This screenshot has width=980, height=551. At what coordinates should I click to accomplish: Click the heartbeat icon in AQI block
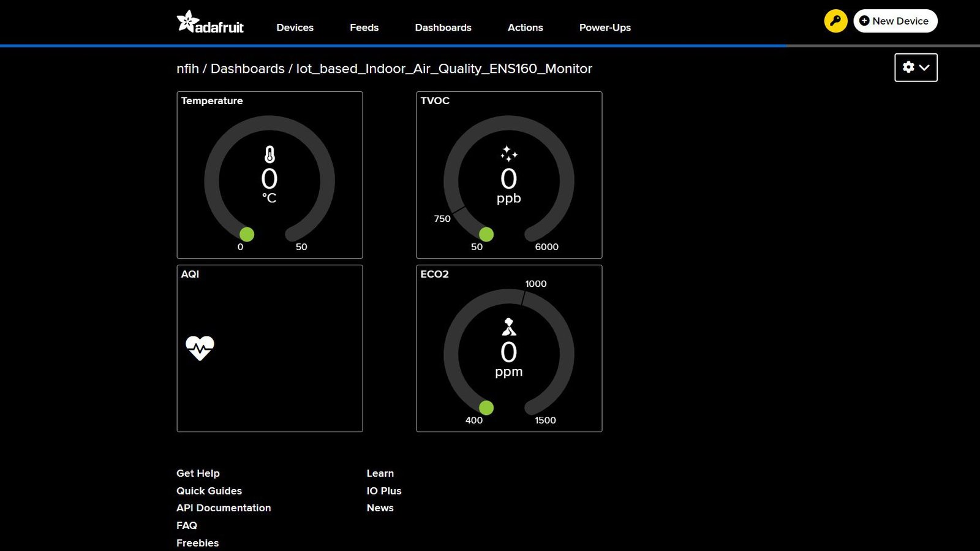click(200, 348)
